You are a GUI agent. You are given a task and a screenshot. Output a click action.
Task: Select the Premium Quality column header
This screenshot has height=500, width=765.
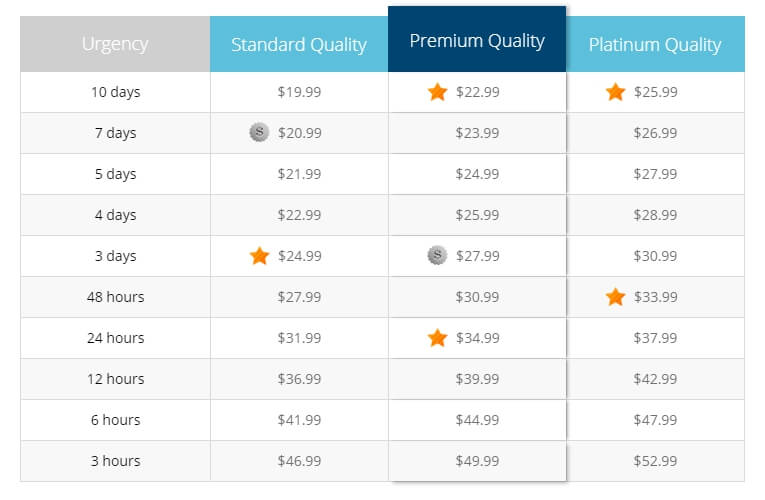[x=477, y=39]
